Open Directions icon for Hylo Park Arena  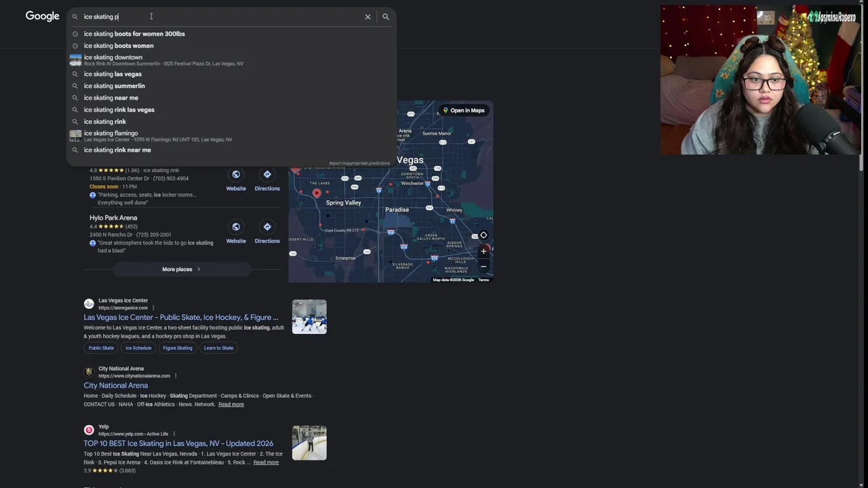[267, 227]
